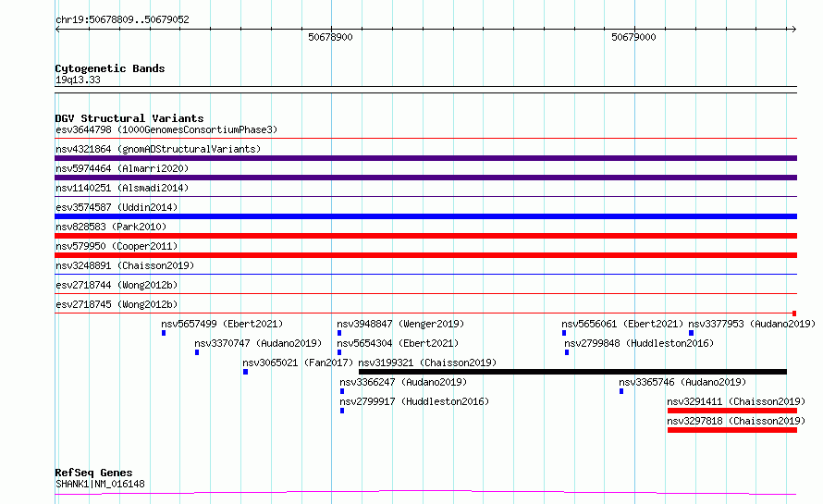Click the ruler's right arrow end
Screen dimensions: 823x504
pos(793,29)
